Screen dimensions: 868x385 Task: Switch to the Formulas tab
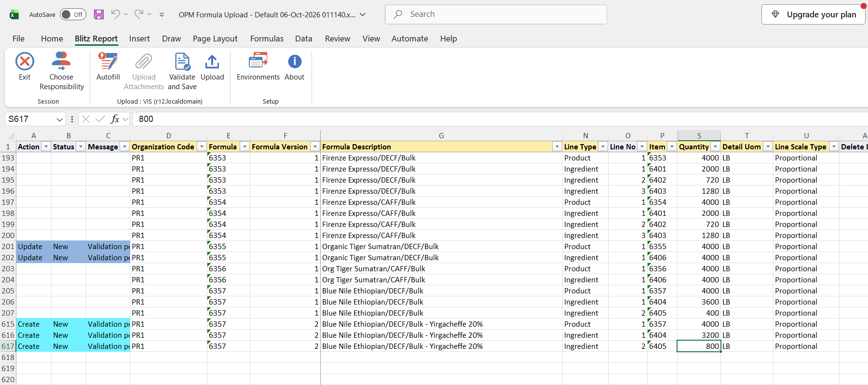click(x=267, y=39)
